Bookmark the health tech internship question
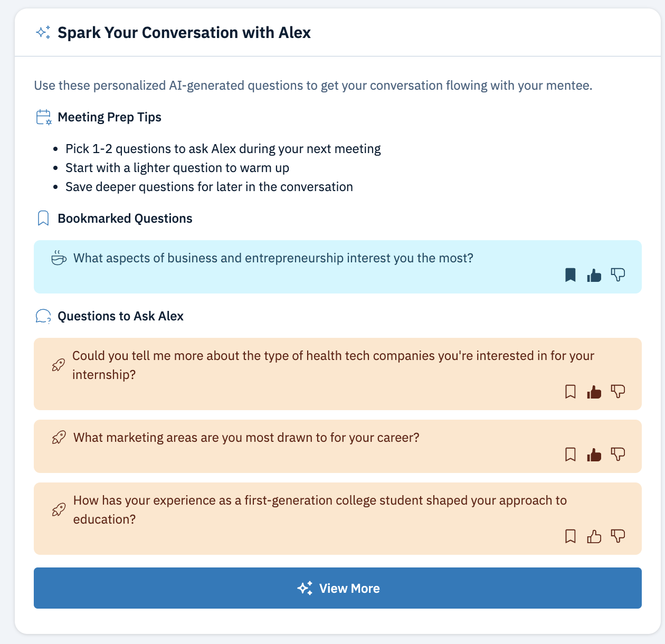 click(570, 392)
